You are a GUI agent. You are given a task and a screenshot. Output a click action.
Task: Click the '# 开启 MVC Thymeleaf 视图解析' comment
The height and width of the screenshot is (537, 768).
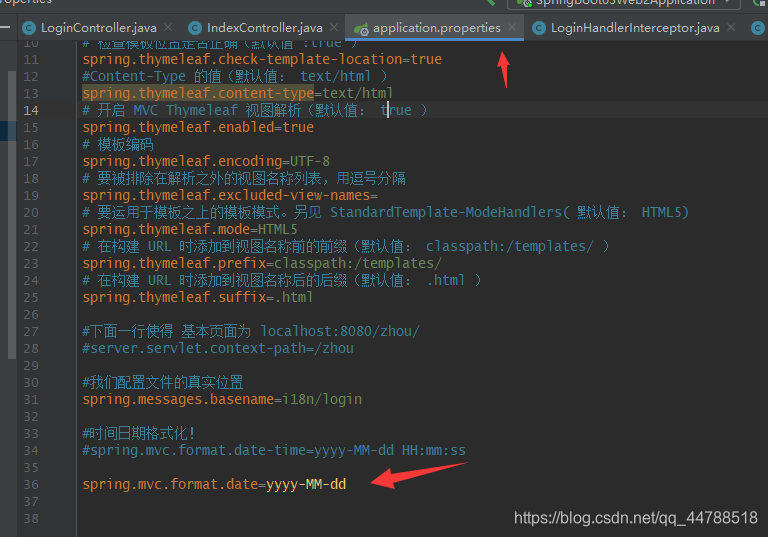pyautogui.click(x=255, y=110)
